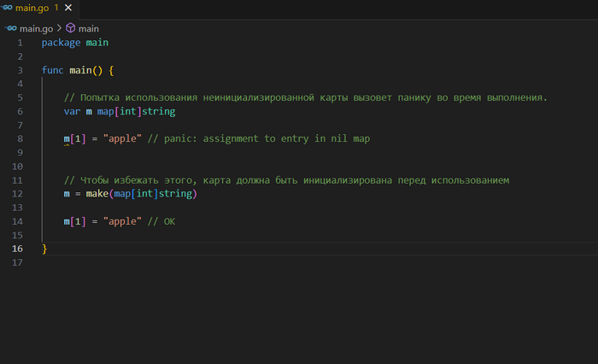The width and height of the screenshot is (598, 364).
Task: Click the package keyword on line 1
Action: (x=63, y=42)
